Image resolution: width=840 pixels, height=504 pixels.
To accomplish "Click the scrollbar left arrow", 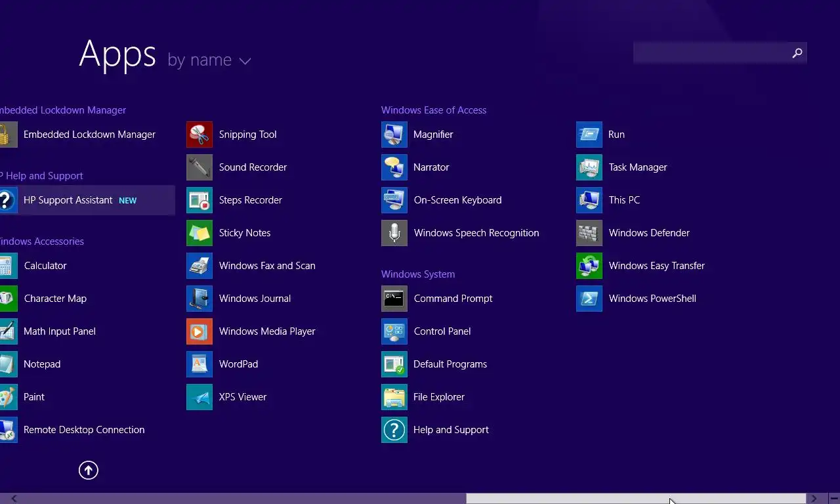I will [x=14, y=499].
